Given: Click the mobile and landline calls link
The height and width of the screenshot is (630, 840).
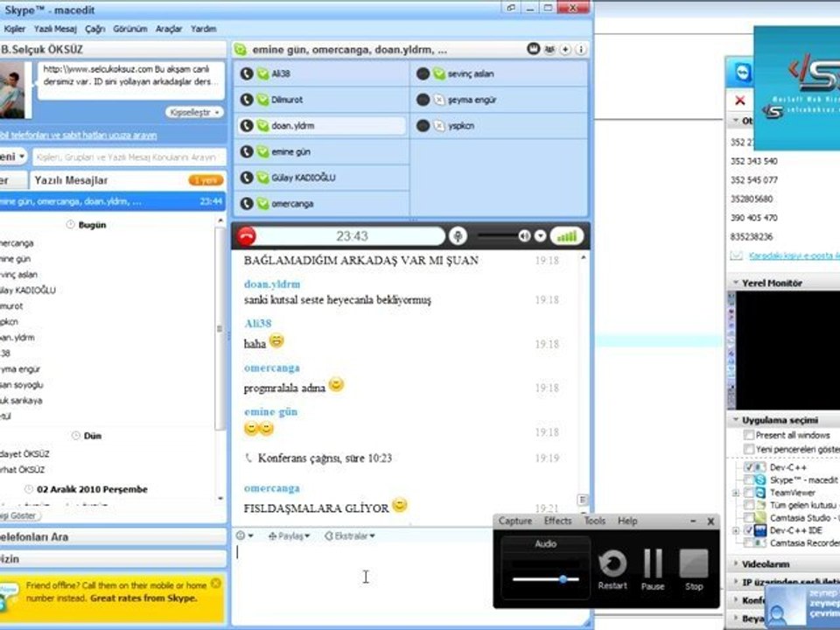Looking at the screenshot, I should (x=78, y=135).
